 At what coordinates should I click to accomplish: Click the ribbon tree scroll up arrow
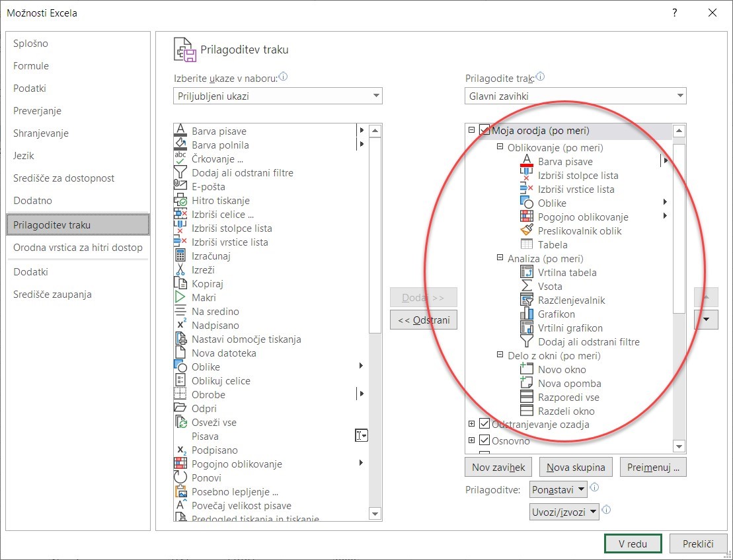pos(679,131)
